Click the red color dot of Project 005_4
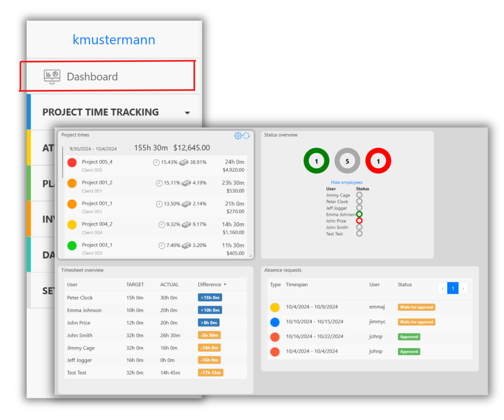The height and width of the screenshot is (420, 504). 72,163
